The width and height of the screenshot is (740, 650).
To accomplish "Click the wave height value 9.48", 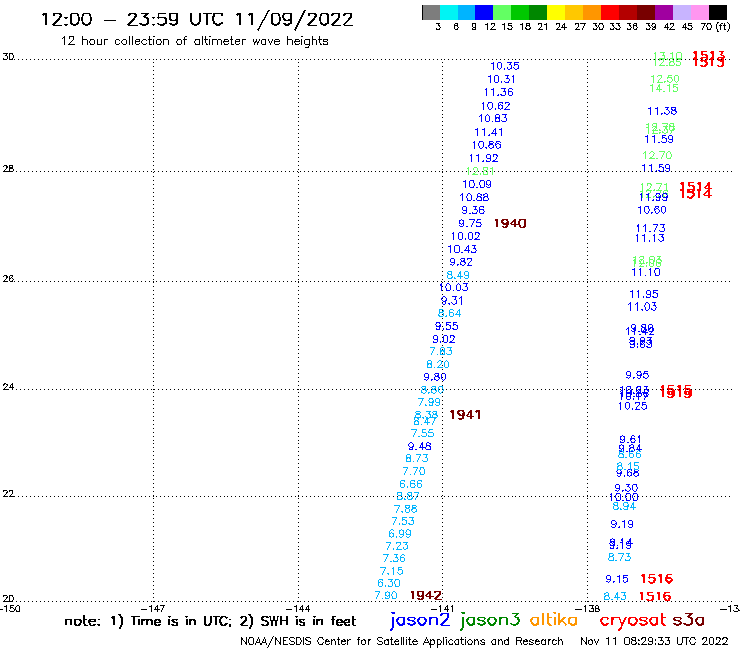I will click(420, 446).
